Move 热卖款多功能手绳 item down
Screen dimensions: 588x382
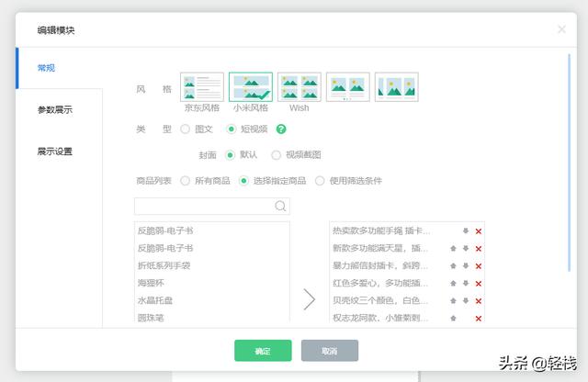(466, 230)
